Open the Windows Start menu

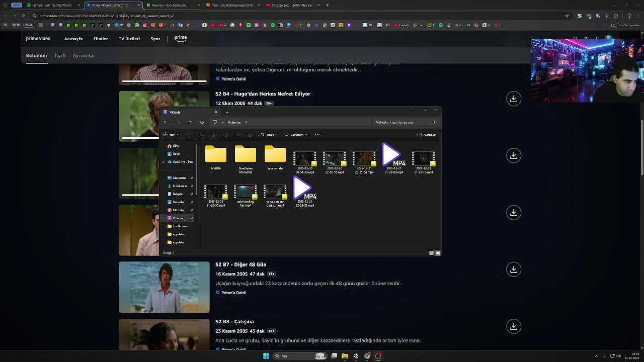[266, 356]
